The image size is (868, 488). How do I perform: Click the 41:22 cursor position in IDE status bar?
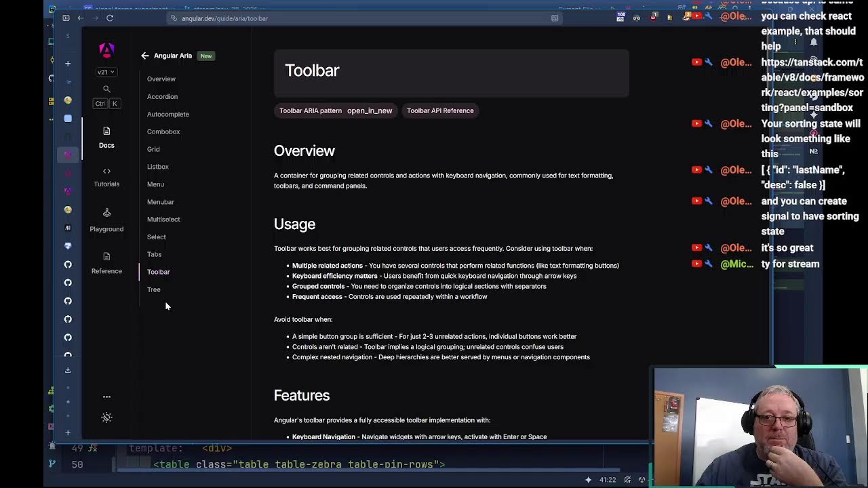coord(608,480)
